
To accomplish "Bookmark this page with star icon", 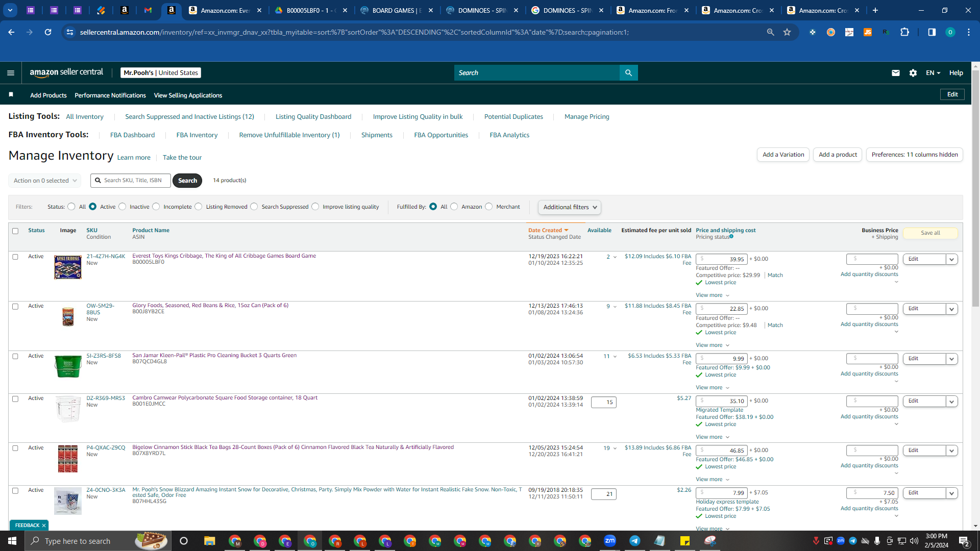I will [x=787, y=32].
